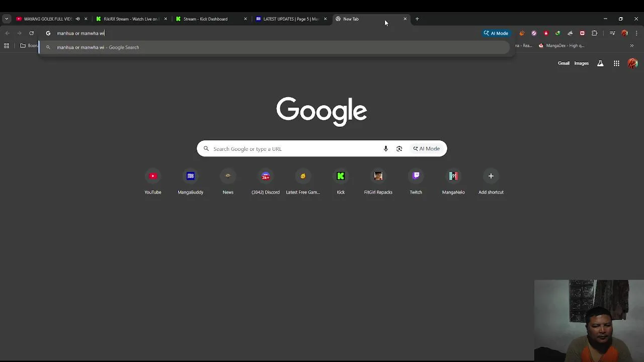Viewport: 644px width, 362px height.
Task: Open the green money extension icon
Action: 558,33
